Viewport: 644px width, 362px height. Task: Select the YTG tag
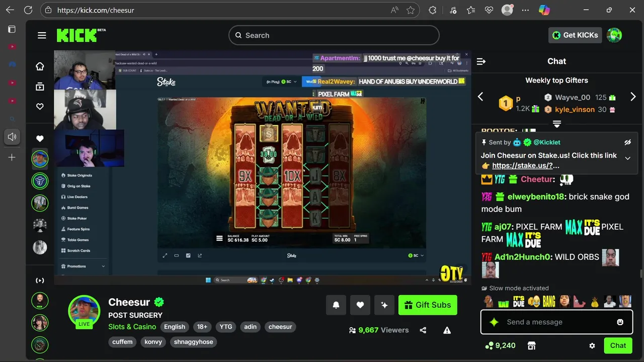click(x=226, y=327)
